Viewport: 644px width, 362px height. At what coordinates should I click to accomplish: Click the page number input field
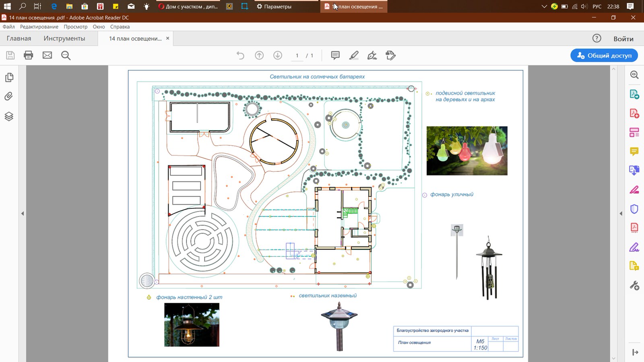coord(297,56)
